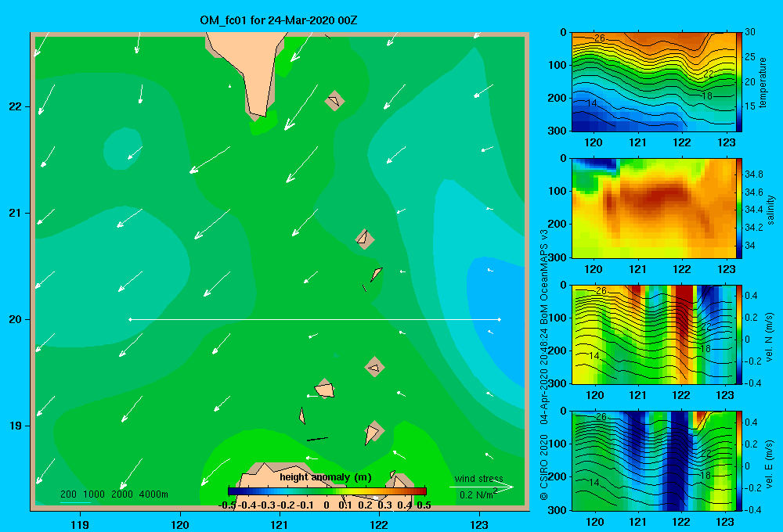Click the '26' contour label in temperature plot
Image resolution: width=783 pixels, height=532 pixels.
599,38
